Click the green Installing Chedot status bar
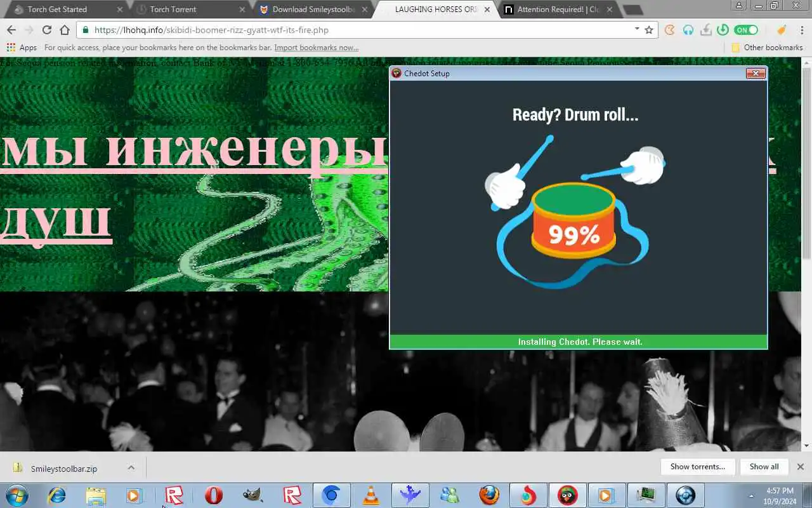 point(579,342)
